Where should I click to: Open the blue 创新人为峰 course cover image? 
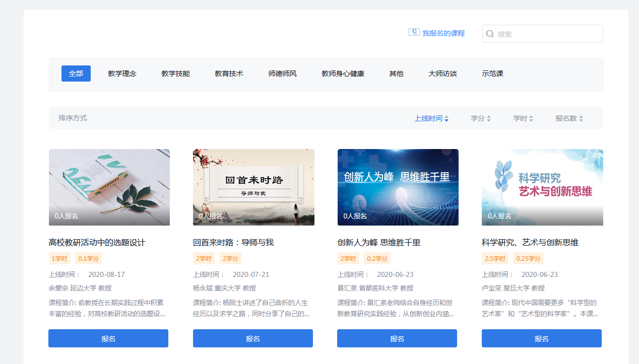tap(398, 187)
